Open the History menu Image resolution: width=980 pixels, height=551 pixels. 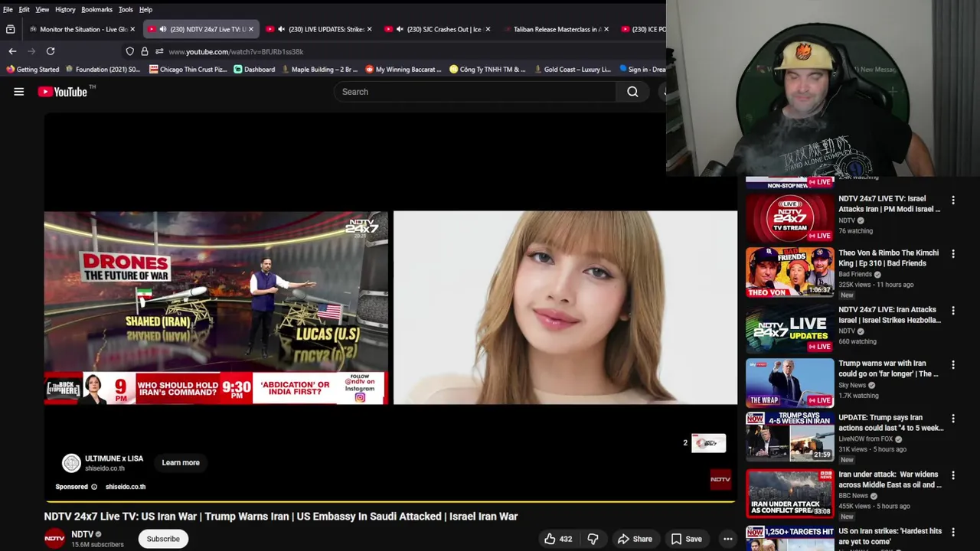65,9
